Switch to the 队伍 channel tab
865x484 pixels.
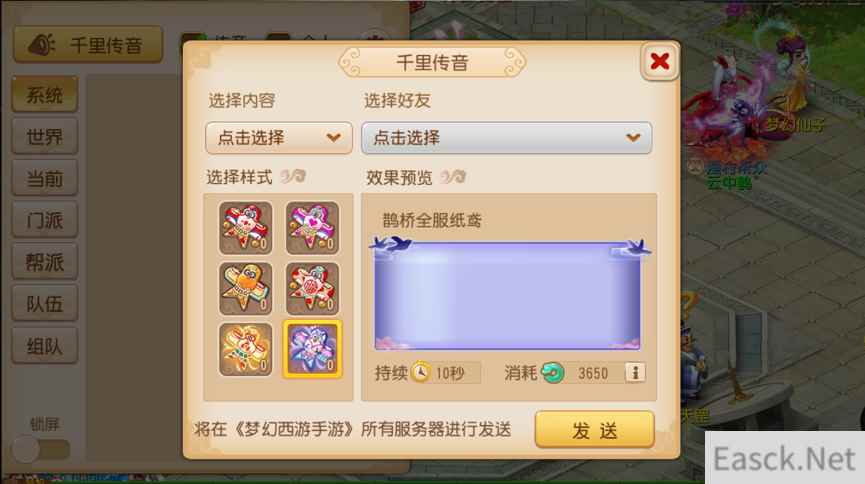45,304
